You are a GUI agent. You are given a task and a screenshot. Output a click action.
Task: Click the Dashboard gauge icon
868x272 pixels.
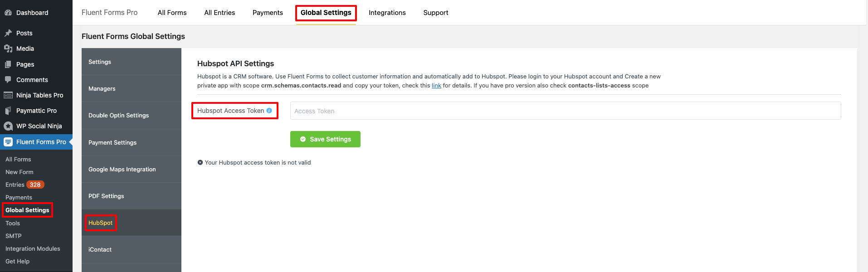pos(8,13)
